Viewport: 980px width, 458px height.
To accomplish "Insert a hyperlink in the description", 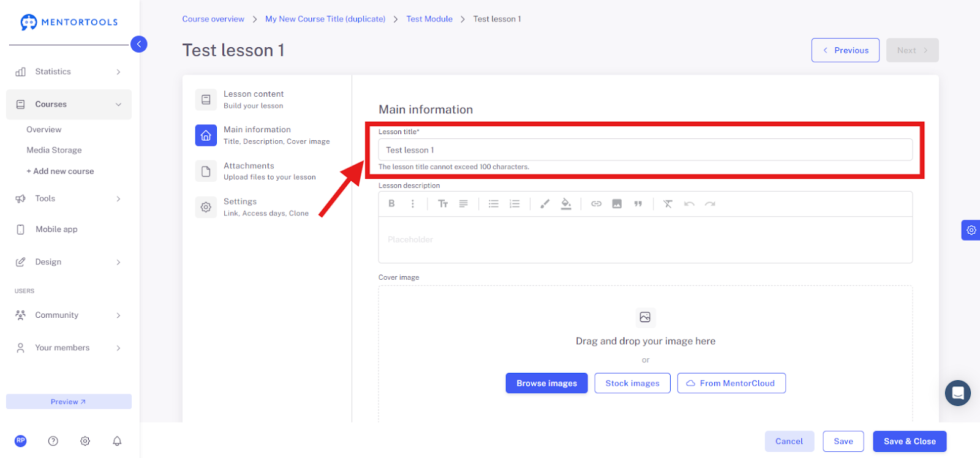I will coord(596,204).
